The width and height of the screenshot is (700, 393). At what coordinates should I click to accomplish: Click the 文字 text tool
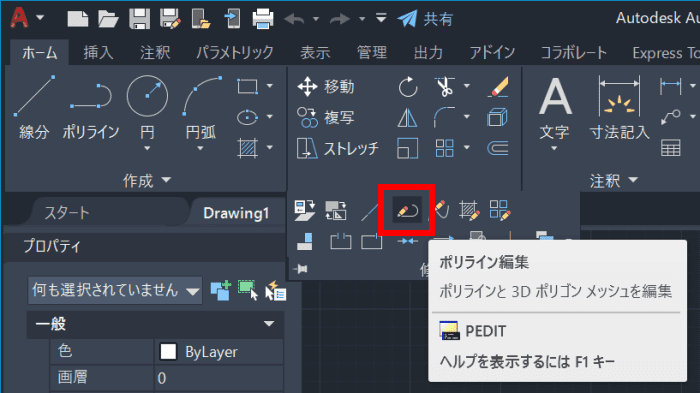click(x=554, y=107)
